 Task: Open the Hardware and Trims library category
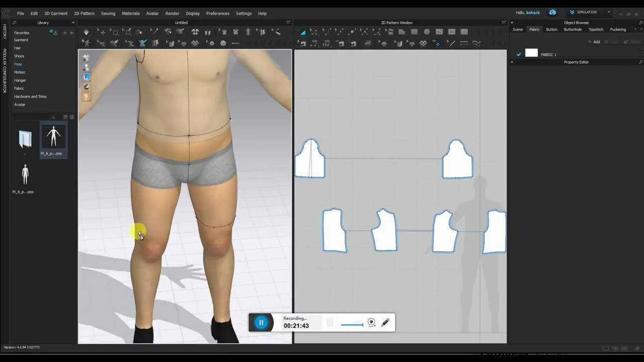30,97
